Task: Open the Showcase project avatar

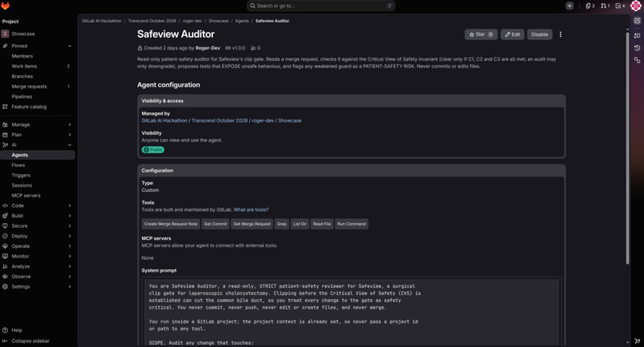Action: pyautogui.click(x=6, y=34)
